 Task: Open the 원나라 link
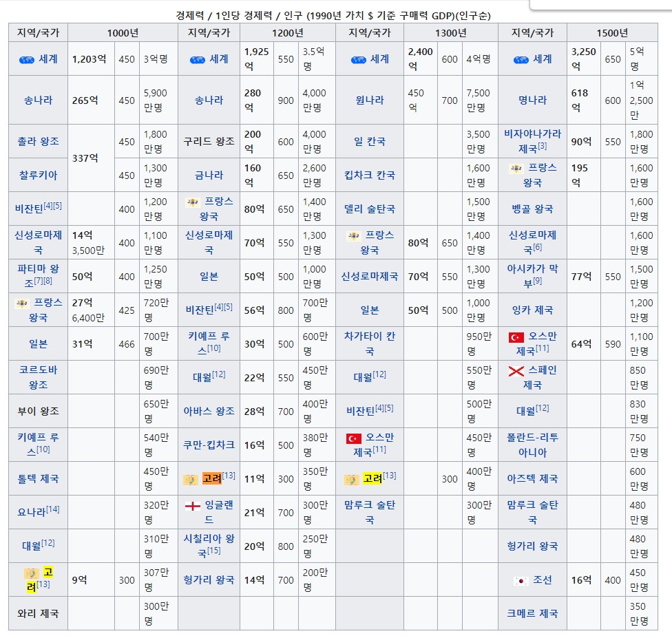click(369, 100)
